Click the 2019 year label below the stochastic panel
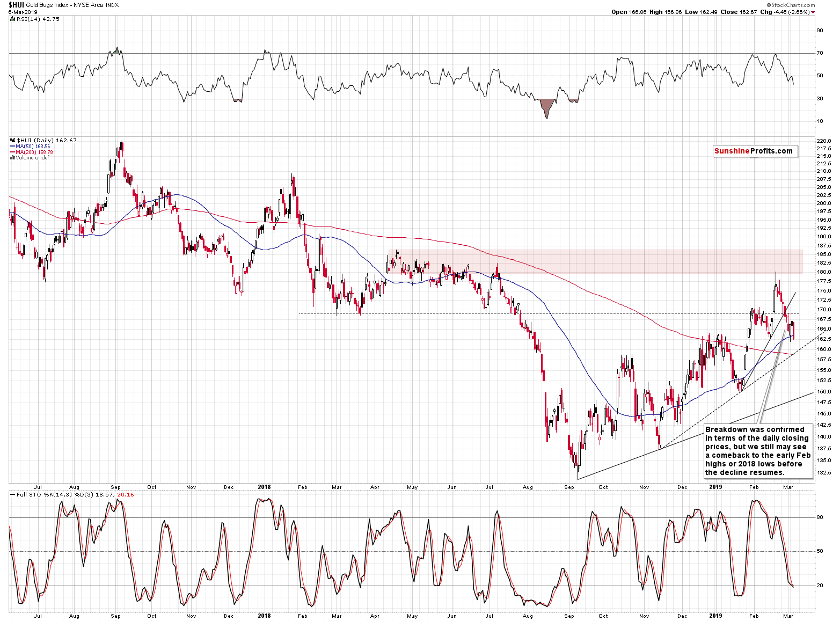 [x=715, y=616]
